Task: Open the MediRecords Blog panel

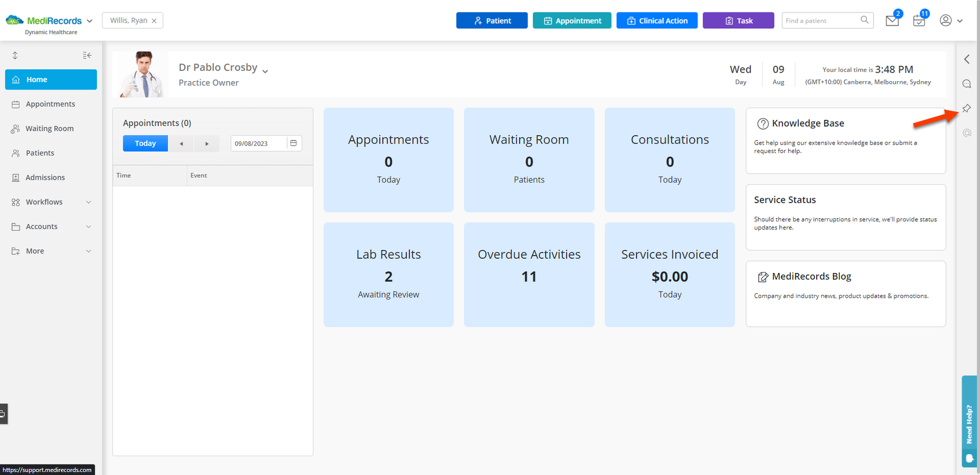Action: pos(846,294)
